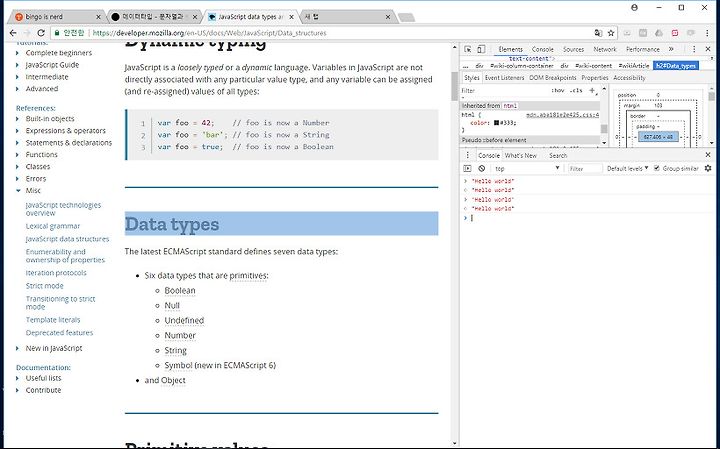The height and width of the screenshot is (449, 720).
Task: Open the mdn css source link
Action: click(562, 115)
